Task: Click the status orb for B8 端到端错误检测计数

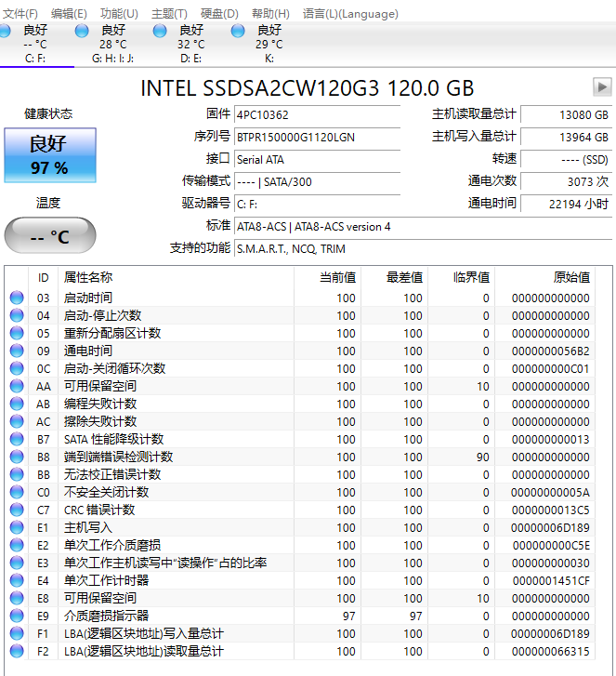Action: point(17,457)
